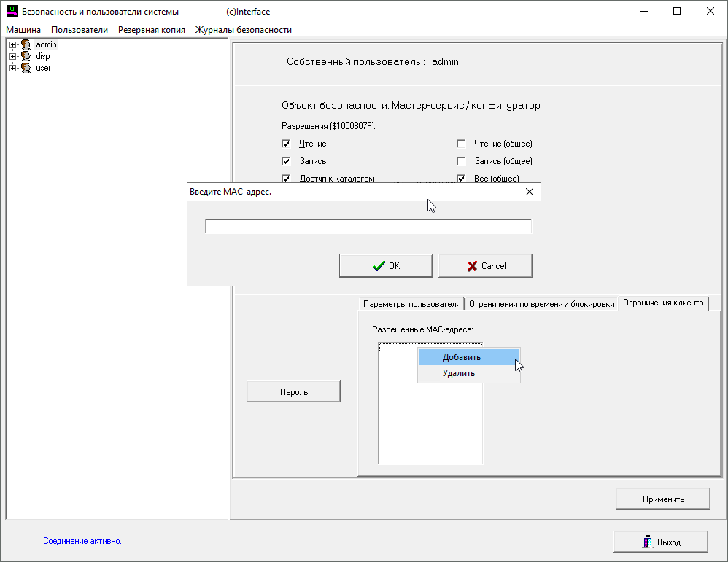The image size is (728, 562).
Task: Enable the Запись (общее) checkbox
Action: point(461,161)
